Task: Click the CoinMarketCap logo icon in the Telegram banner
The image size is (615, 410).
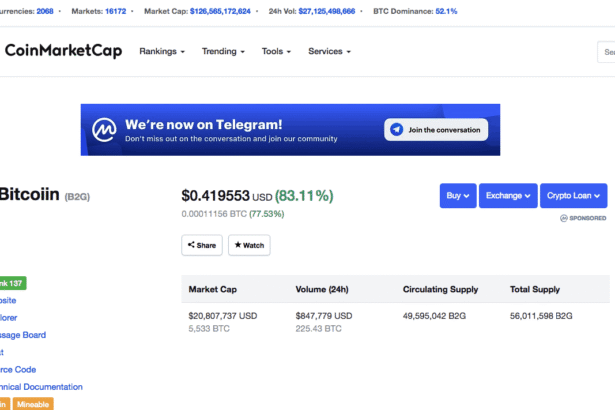Action: [104, 130]
